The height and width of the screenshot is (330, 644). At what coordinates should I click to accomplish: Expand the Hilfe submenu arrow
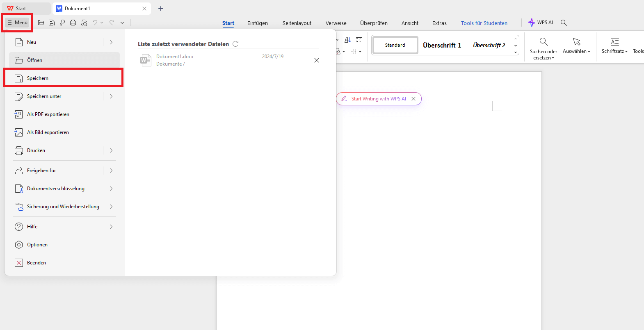click(111, 227)
